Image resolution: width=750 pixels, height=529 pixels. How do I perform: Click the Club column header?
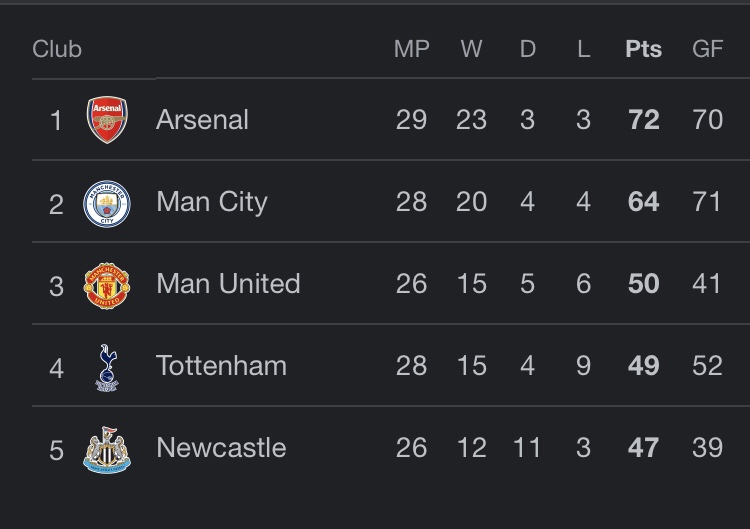point(57,49)
